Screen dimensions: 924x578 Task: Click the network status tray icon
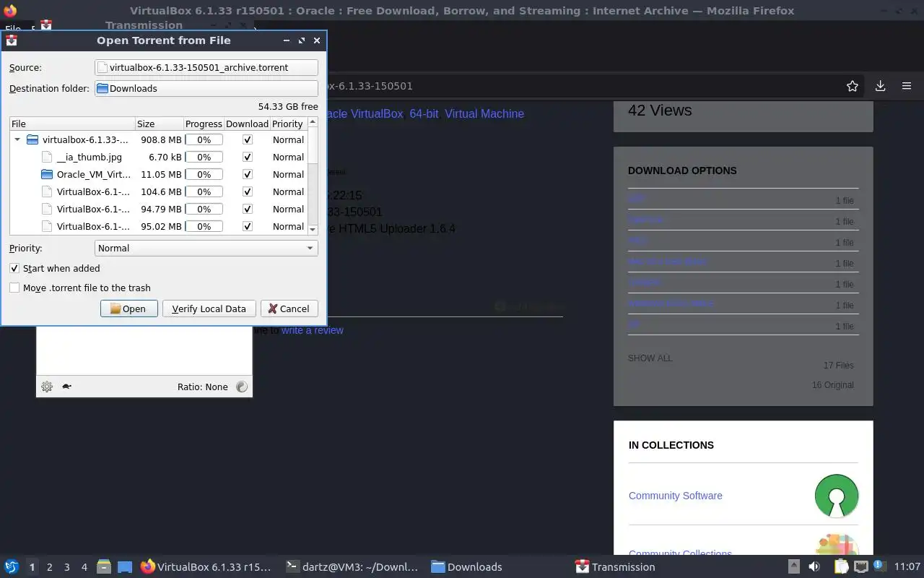860,567
